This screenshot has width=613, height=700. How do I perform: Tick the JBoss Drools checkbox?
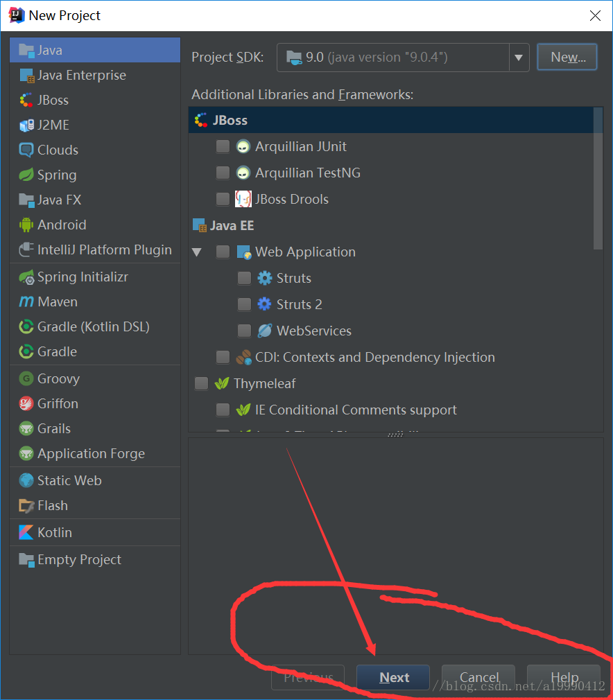click(x=223, y=199)
